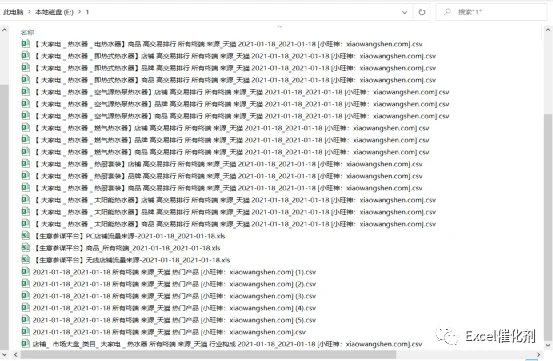Click the CSV icon of 太阳能热水器 商品 file
The width and height of the screenshot is (553, 361).
coord(25,224)
